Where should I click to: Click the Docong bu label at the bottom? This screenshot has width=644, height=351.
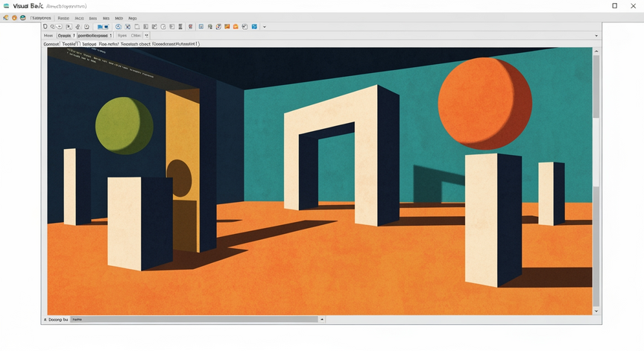coord(58,320)
